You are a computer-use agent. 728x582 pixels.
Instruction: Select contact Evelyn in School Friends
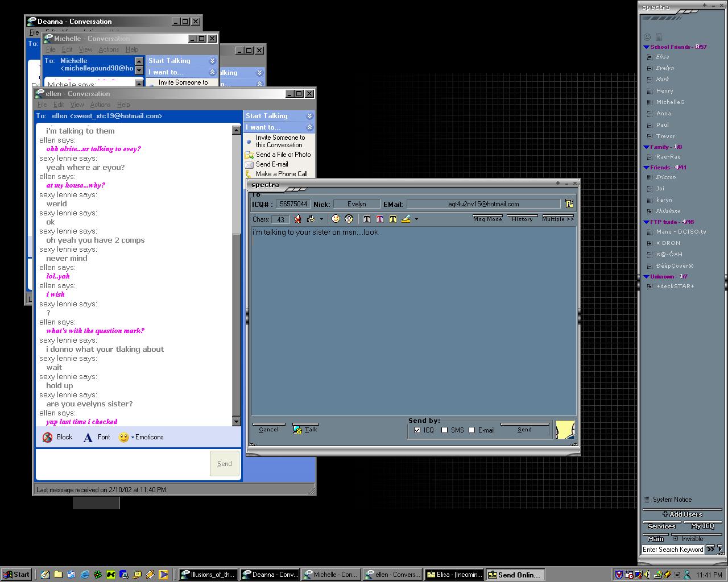665,68
